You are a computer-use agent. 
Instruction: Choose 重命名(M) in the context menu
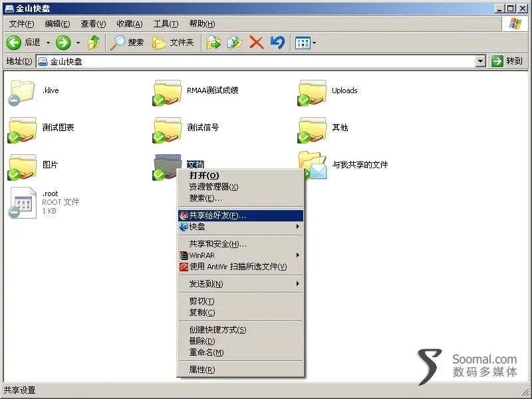pos(241,352)
